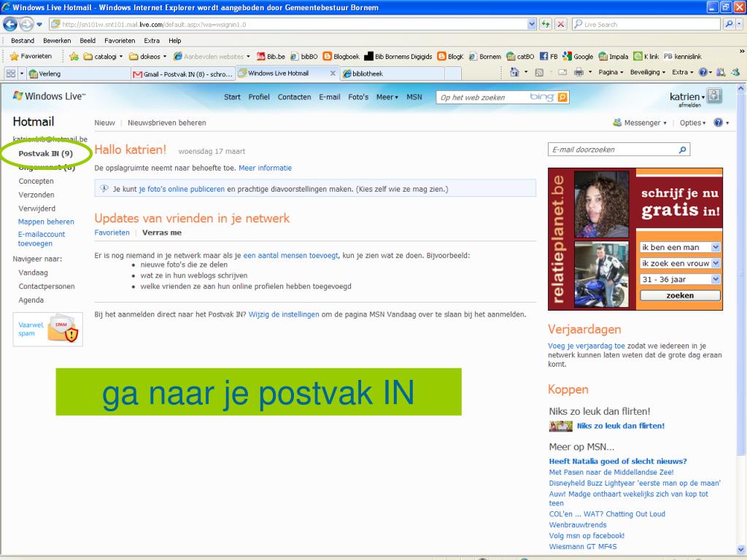Open the 'ik zoek een vrouw' combo box
The width and height of the screenshot is (747, 560).
click(680, 263)
